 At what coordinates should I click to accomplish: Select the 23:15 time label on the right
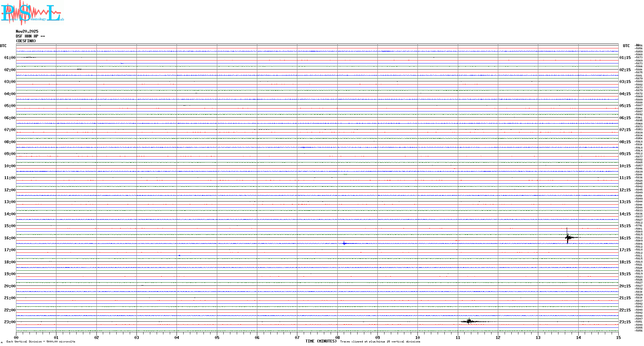pyautogui.click(x=625, y=322)
